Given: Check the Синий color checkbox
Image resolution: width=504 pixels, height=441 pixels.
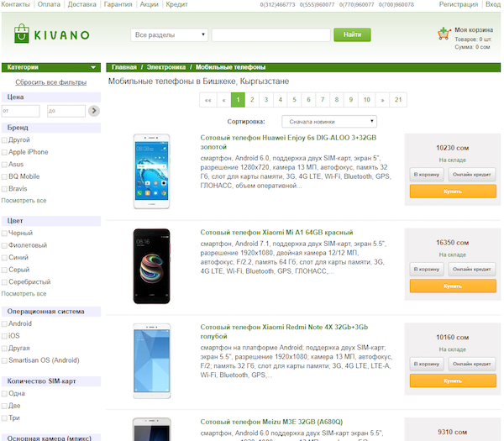Looking at the screenshot, I should point(4,258).
